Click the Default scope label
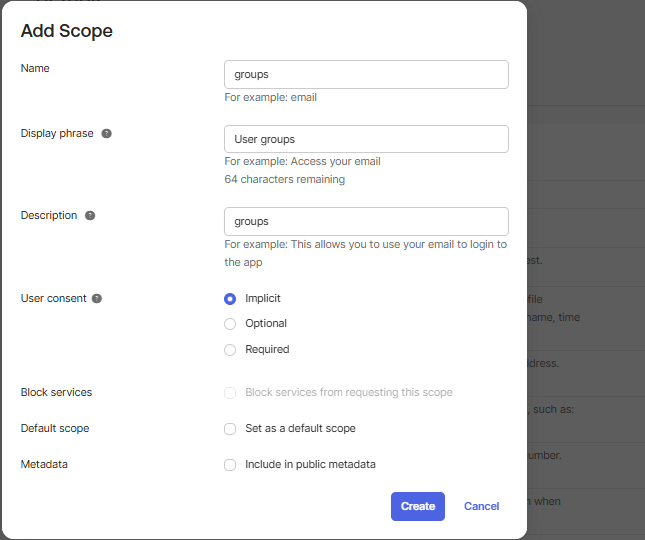Viewport: 645px width, 540px height. [55, 428]
